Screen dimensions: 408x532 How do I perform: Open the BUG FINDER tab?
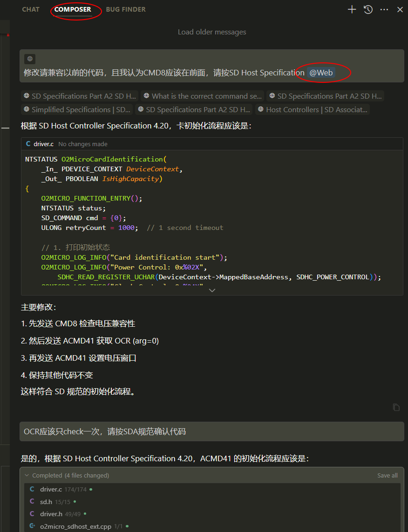pos(126,9)
